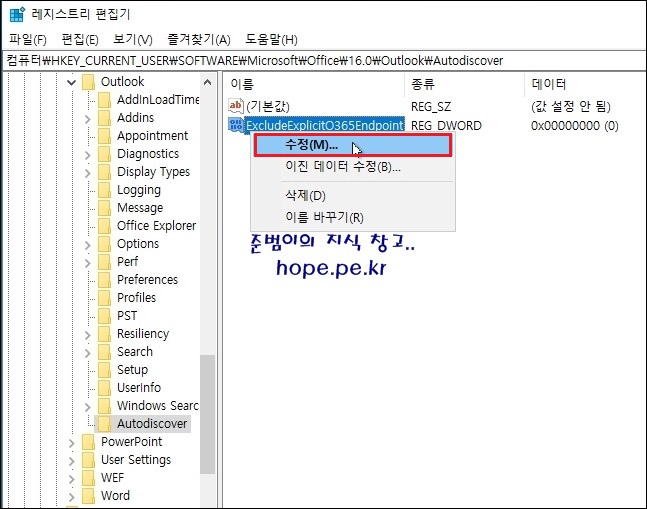
Task: Click the Perf folder icon
Action: 104,262
